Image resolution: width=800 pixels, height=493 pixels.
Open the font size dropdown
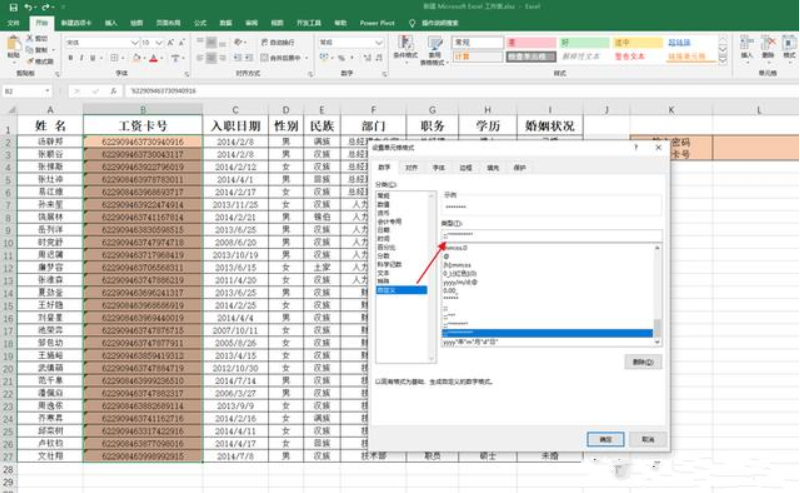(x=159, y=42)
